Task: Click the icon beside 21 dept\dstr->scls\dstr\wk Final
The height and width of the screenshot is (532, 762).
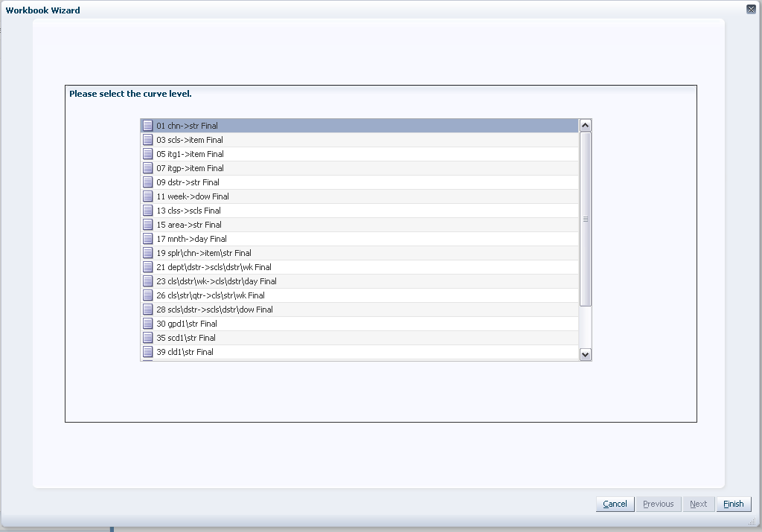Action: [148, 266]
